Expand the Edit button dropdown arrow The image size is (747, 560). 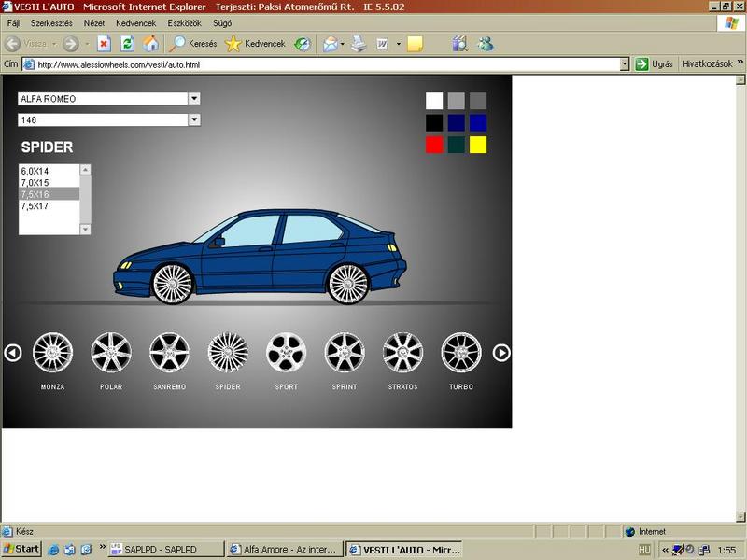[399, 44]
